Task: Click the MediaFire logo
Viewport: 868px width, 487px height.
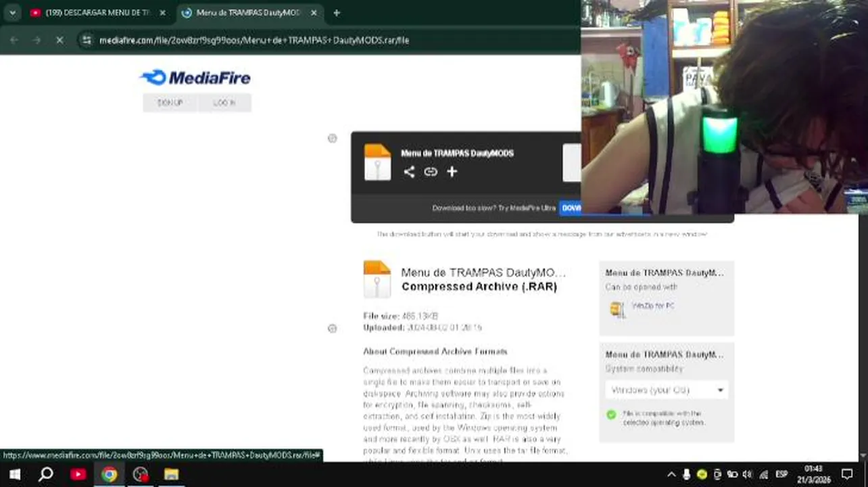Action: tap(195, 77)
